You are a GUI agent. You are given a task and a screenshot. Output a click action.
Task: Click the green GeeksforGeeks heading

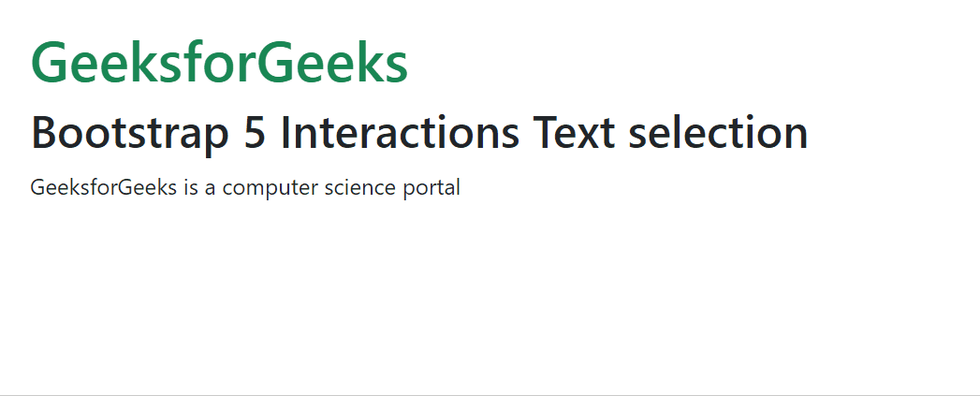pyautogui.click(x=219, y=63)
